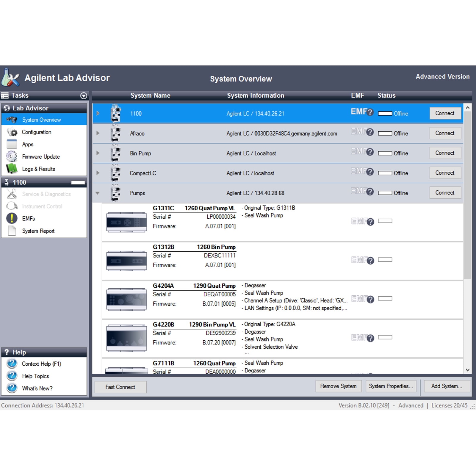Screen dimensions: 476x476
Task: Open the System Report document icon
Action: 12,231
